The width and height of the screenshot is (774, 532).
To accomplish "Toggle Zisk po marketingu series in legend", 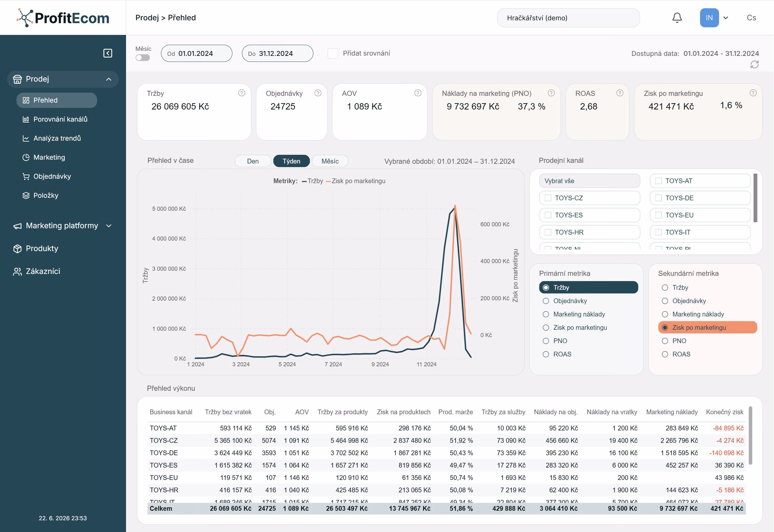I will point(355,181).
